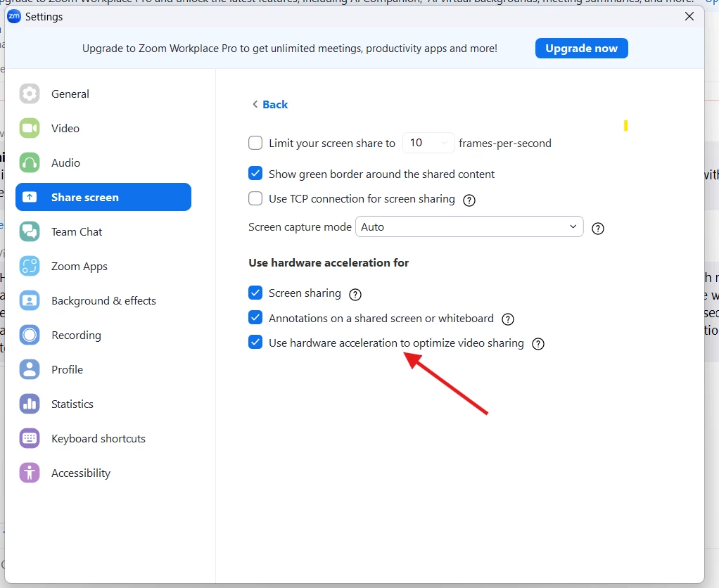The height and width of the screenshot is (588, 719).
Task: Click the Zoom logo in title bar
Action: click(14, 16)
